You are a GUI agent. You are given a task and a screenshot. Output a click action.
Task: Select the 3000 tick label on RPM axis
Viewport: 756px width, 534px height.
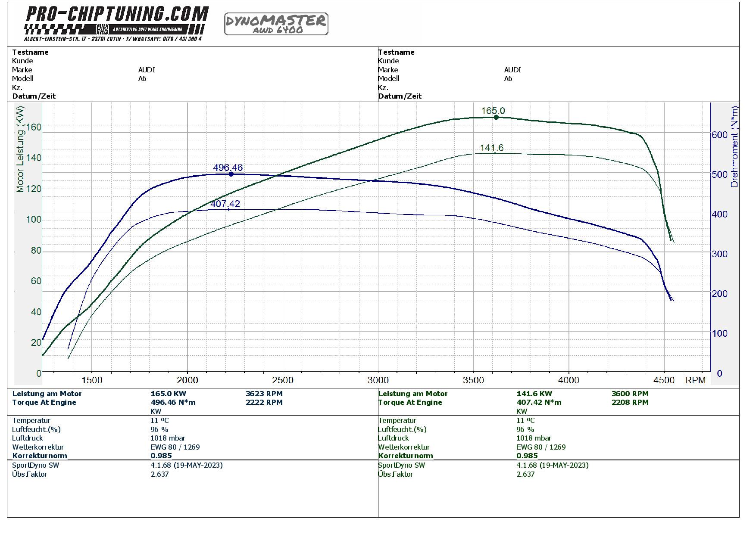(378, 380)
